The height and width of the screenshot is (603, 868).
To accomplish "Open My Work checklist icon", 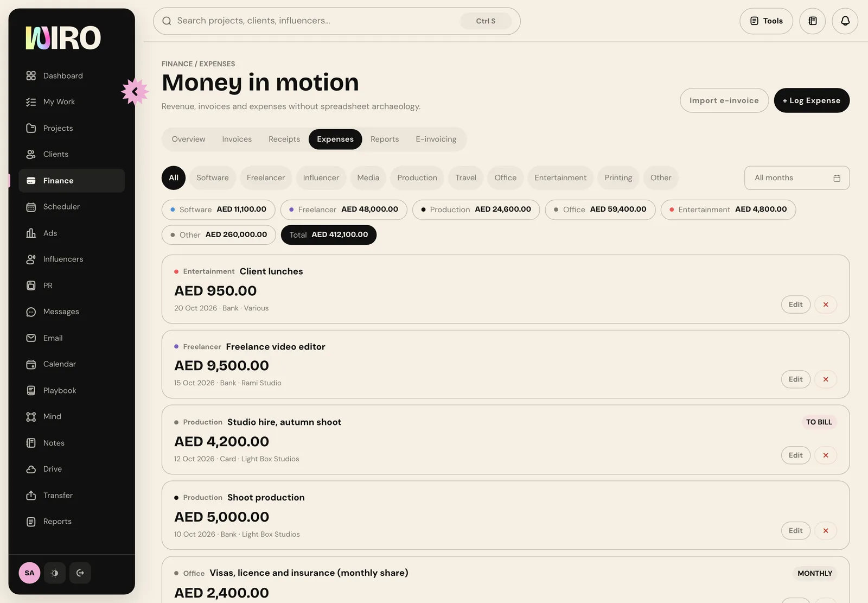I will [31, 101].
